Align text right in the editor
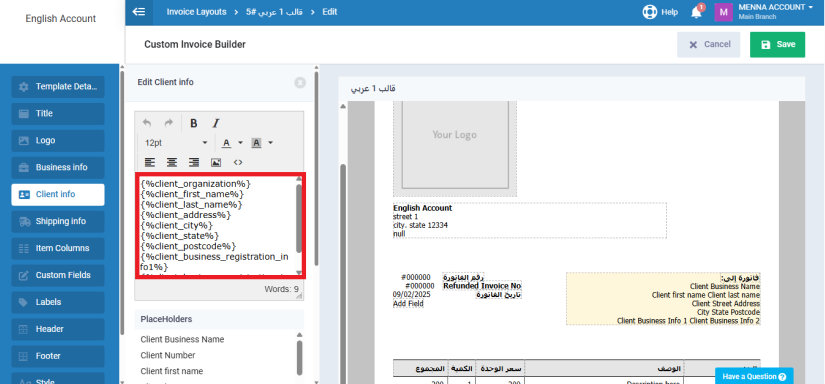This screenshot has height=384, width=825. click(194, 162)
